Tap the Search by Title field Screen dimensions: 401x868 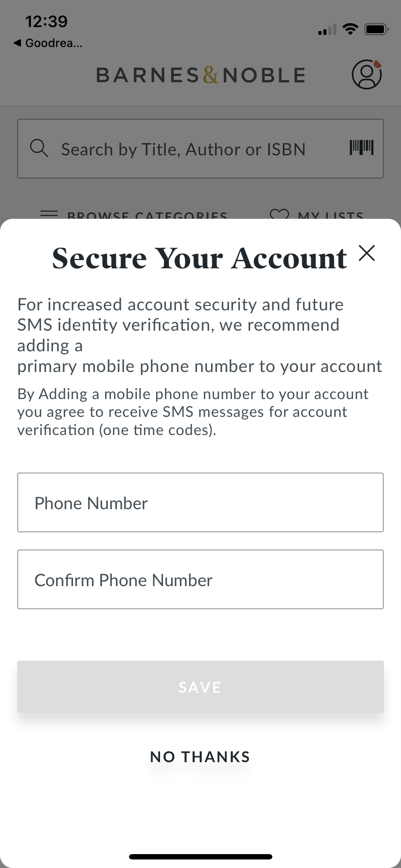[183, 149]
